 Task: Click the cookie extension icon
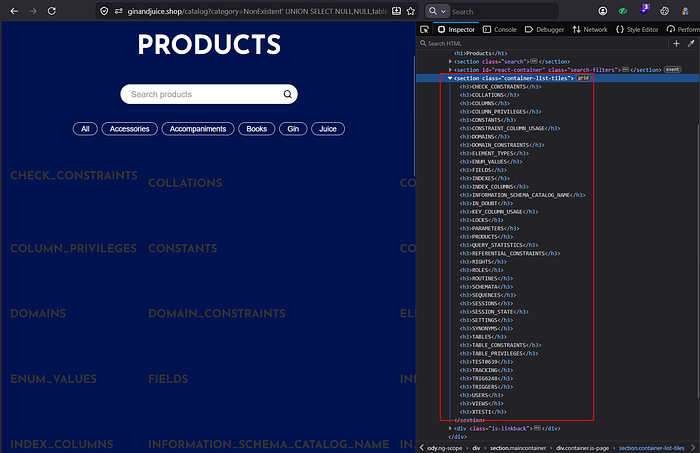(665, 11)
